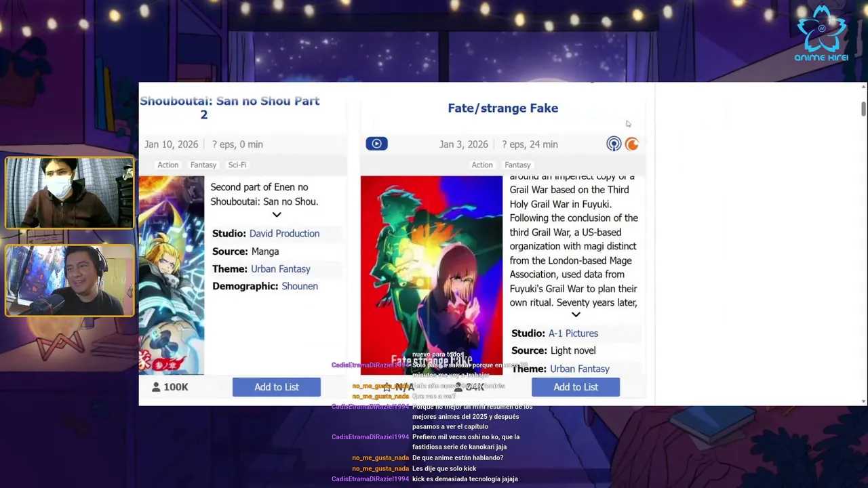This screenshot has width=868, height=488.
Task: Expand the Fate/strange Fake synopsis
Action: click(576, 314)
